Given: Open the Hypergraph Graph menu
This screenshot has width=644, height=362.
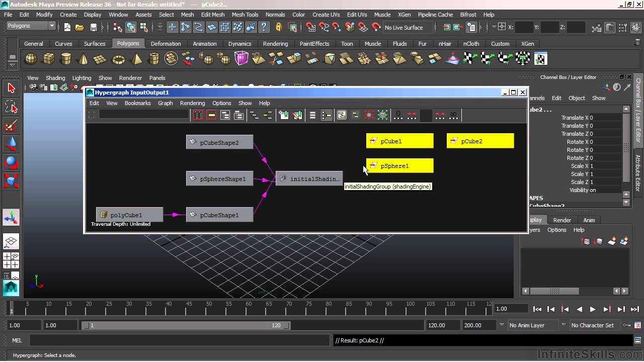Looking at the screenshot, I should click(165, 103).
